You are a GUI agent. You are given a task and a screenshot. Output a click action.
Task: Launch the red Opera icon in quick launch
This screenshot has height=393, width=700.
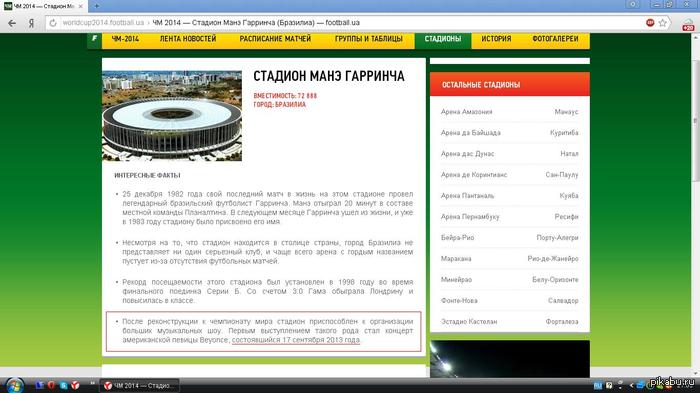click(51, 385)
